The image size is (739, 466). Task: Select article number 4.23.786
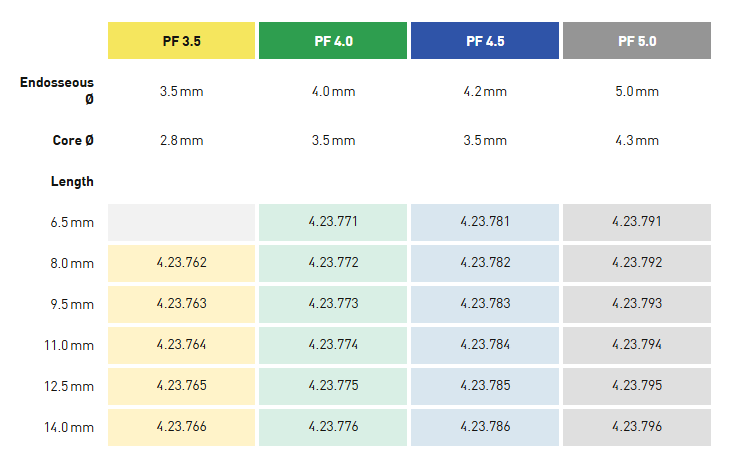pos(485,427)
